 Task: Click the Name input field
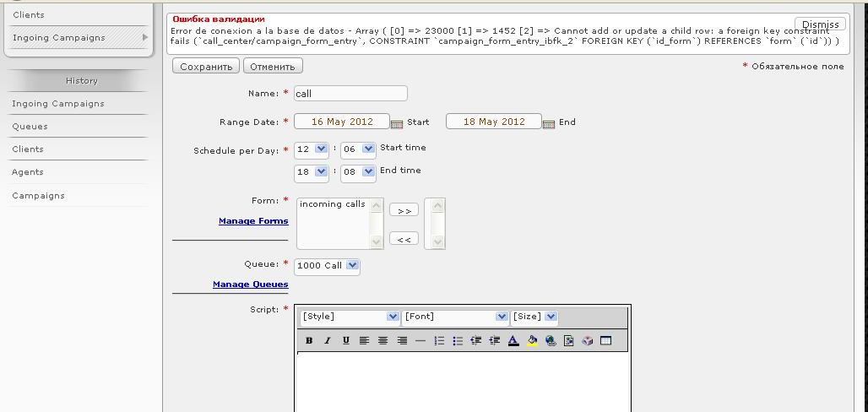tap(350, 94)
